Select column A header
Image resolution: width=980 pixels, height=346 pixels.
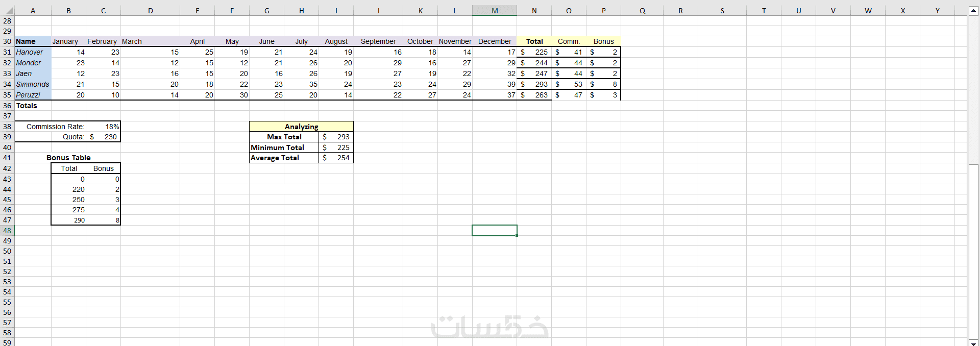pos(33,11)
